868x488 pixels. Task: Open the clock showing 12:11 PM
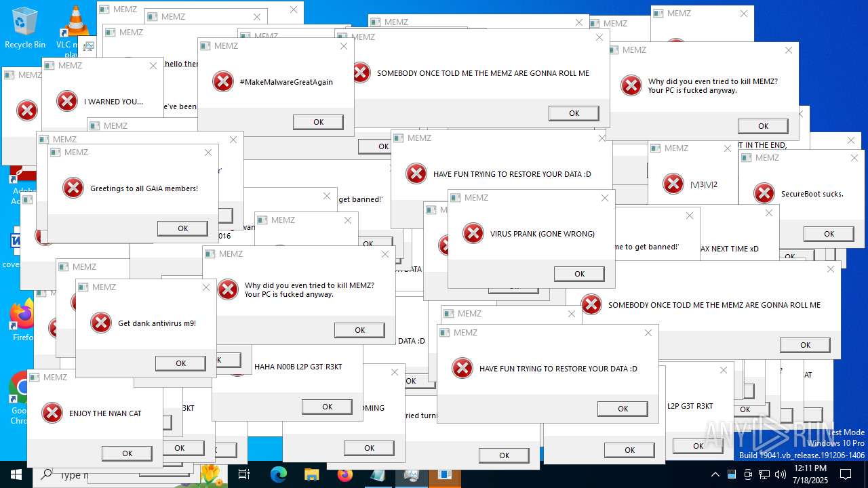tap(810, 474)
